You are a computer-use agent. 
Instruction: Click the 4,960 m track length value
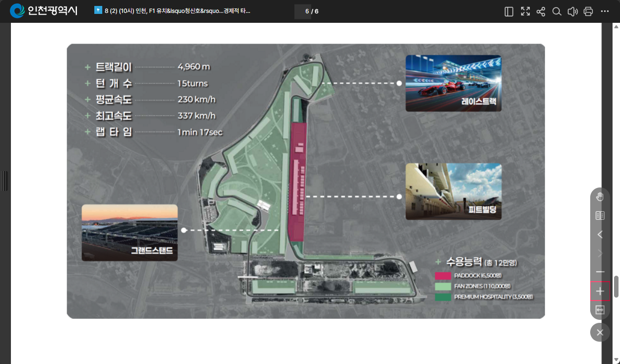point(194,66)
